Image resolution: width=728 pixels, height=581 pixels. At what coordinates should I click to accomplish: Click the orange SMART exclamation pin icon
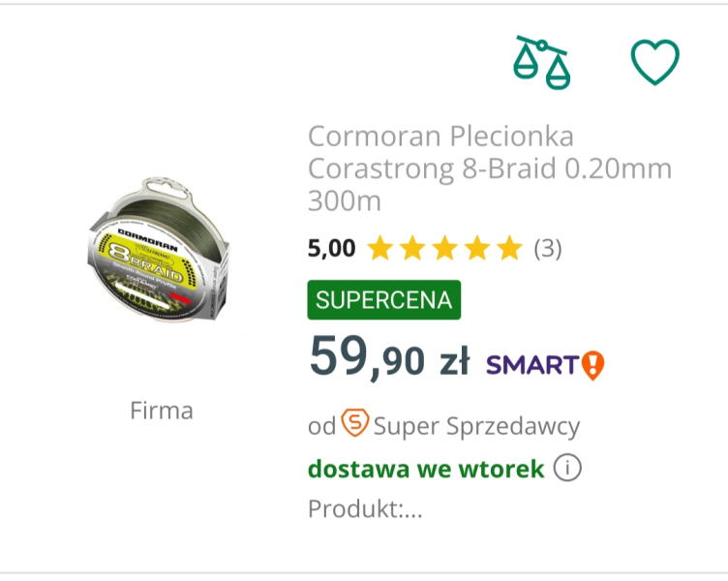[x=592, y=365]
